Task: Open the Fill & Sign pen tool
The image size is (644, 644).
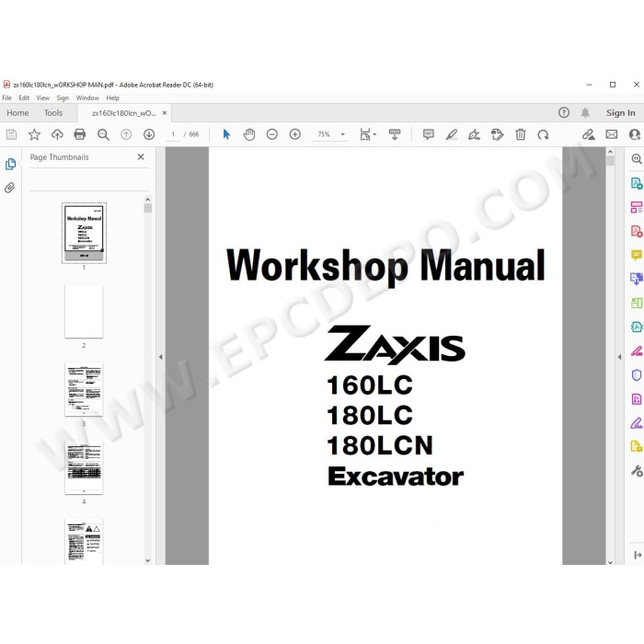Action: (x=637, y=423)
